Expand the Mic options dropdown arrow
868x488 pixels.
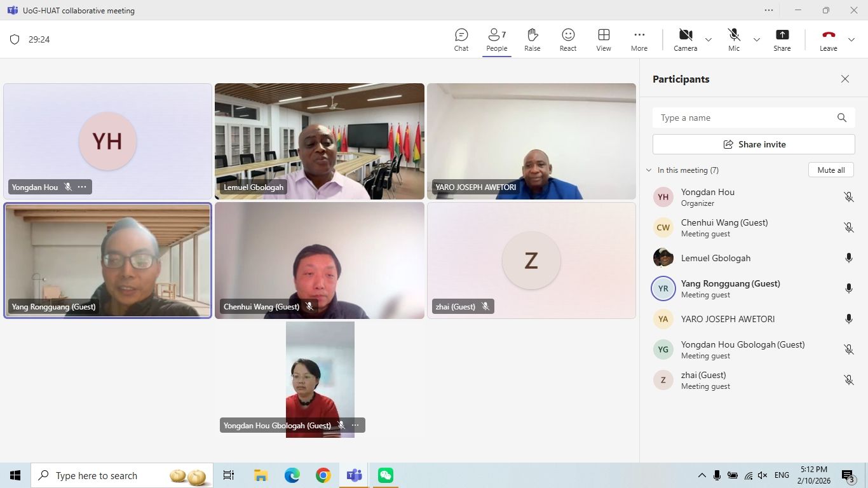point(757,39)
